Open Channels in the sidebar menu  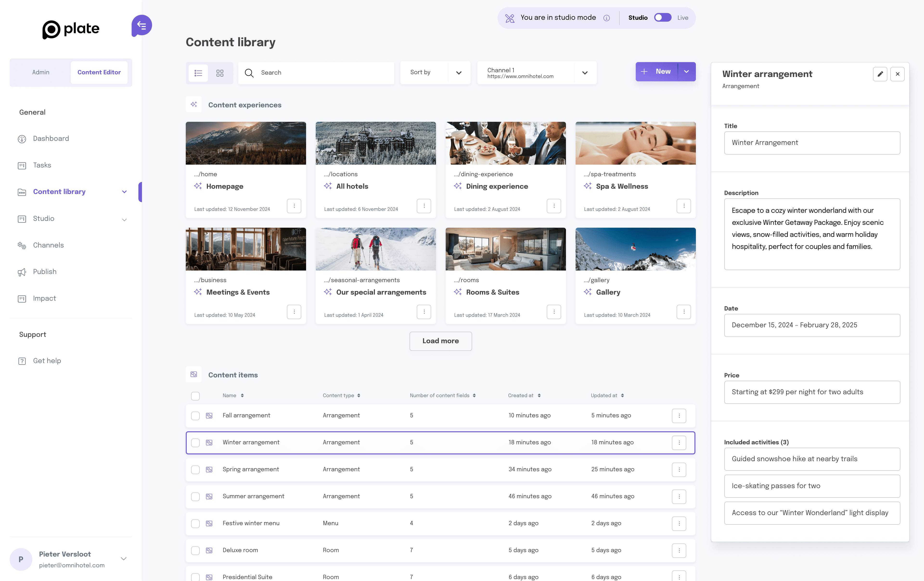(x=48, y=245)
